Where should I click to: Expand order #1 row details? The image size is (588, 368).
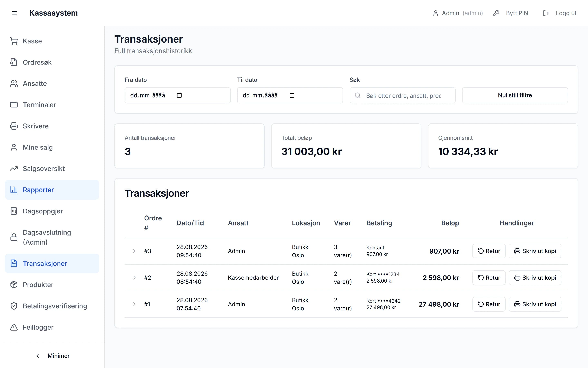coord(134,304)
